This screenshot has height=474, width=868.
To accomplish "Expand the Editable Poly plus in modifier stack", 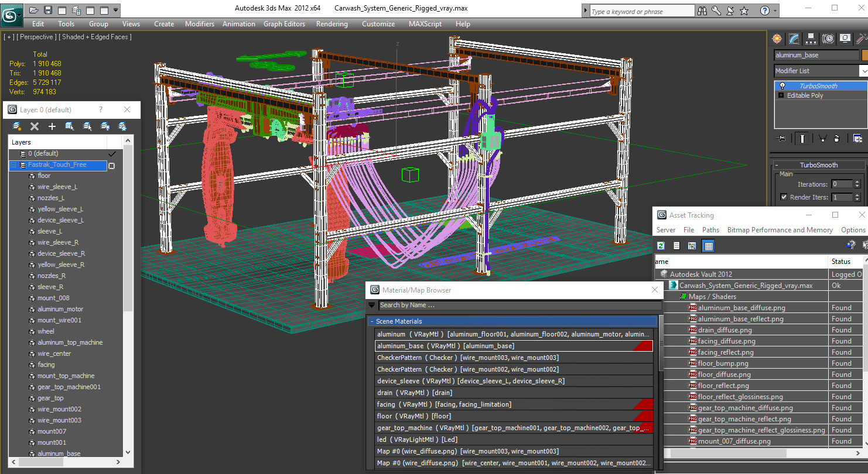I will tap(781, 95).
